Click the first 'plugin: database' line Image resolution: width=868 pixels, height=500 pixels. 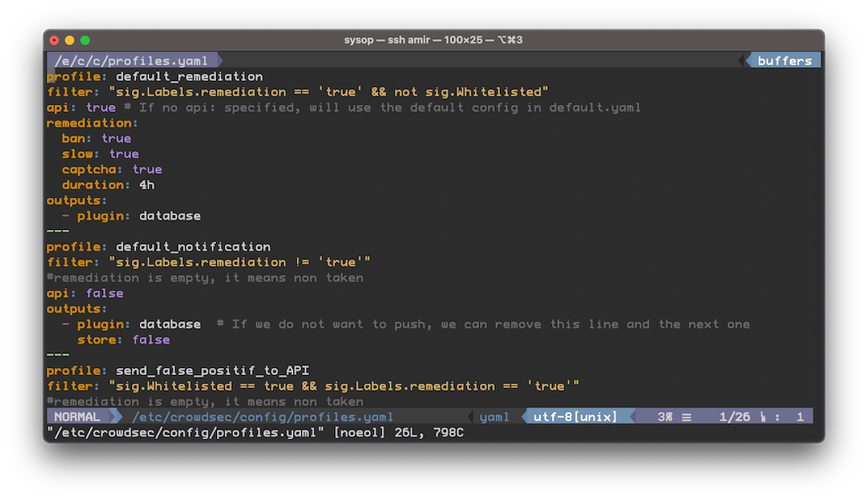(x=131, y=216)
